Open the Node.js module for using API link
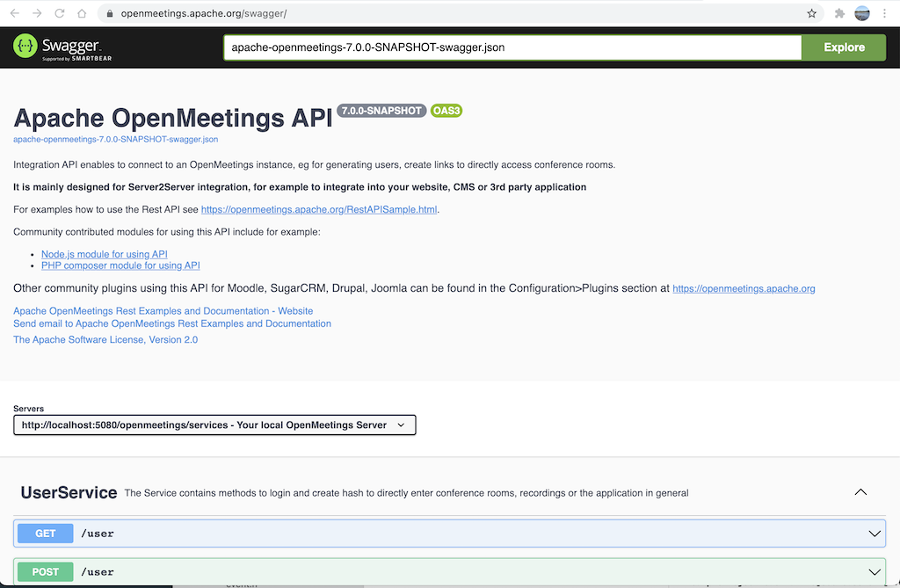900x588 pixels. pos(104,254)
